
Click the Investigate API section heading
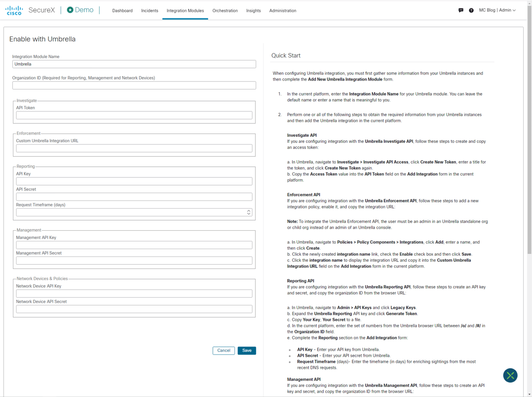302,135
